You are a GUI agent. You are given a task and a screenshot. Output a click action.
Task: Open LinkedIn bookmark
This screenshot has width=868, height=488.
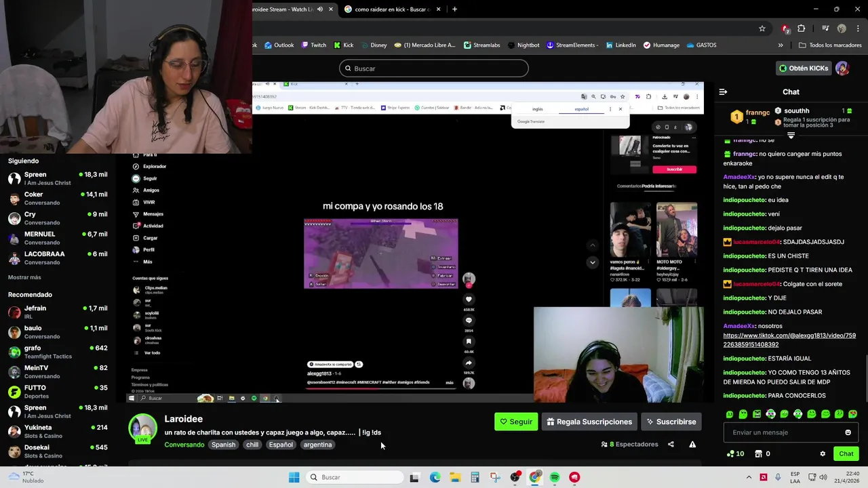click(620, 45)
